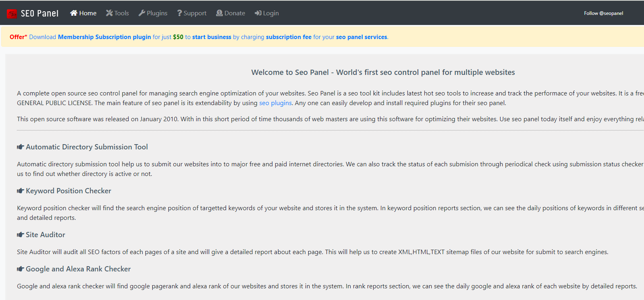Click the Donate icon in navbar
Image resolution: width=644 pixels, height=300 pixels.
[x=219, y=13]
